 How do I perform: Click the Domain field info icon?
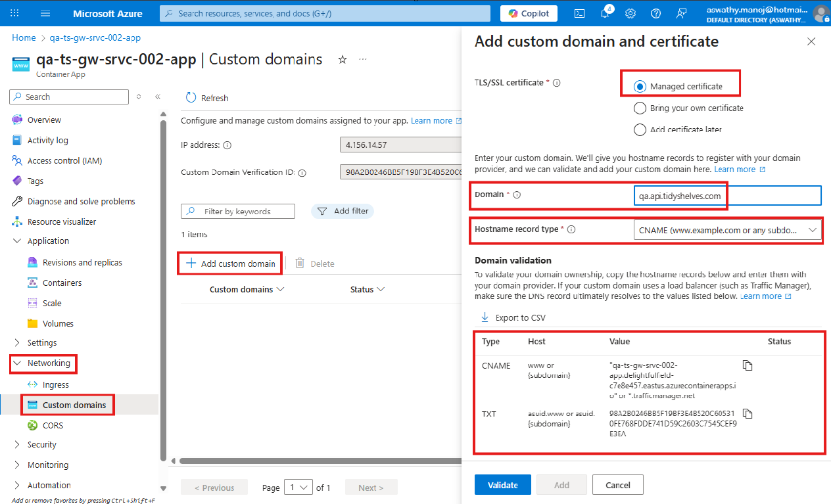517,195
